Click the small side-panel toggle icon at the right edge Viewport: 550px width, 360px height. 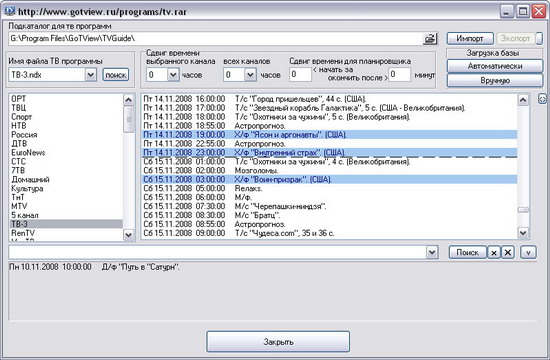click(542, 99)
